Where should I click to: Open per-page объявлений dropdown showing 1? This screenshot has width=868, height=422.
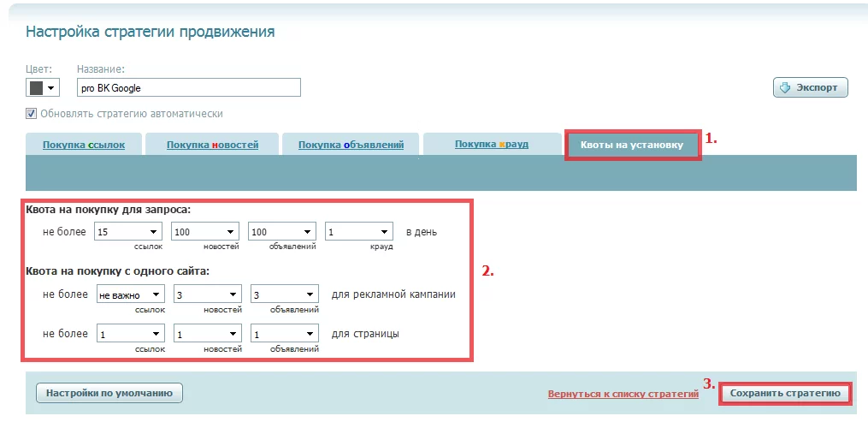(285, 334)
